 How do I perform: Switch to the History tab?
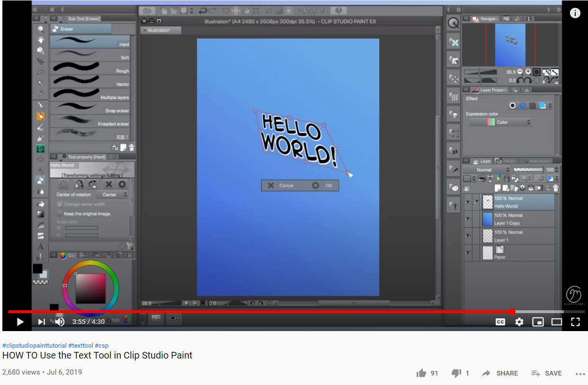click(x=506, y=161)
